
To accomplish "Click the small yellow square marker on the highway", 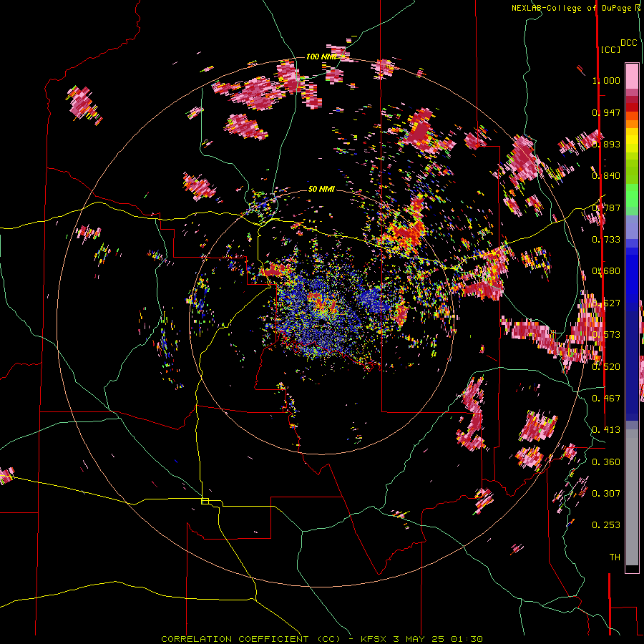I will (x=205, y=501).
